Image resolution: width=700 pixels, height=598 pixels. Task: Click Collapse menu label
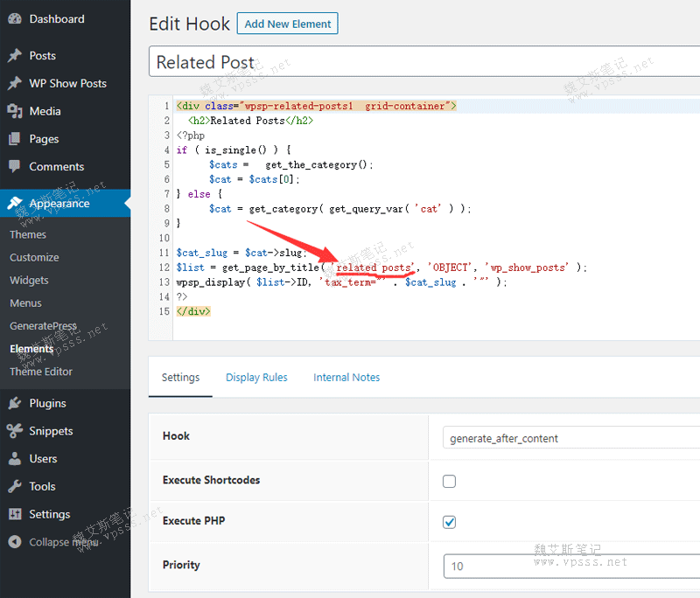pyautogui.click(x=63, y=542)
